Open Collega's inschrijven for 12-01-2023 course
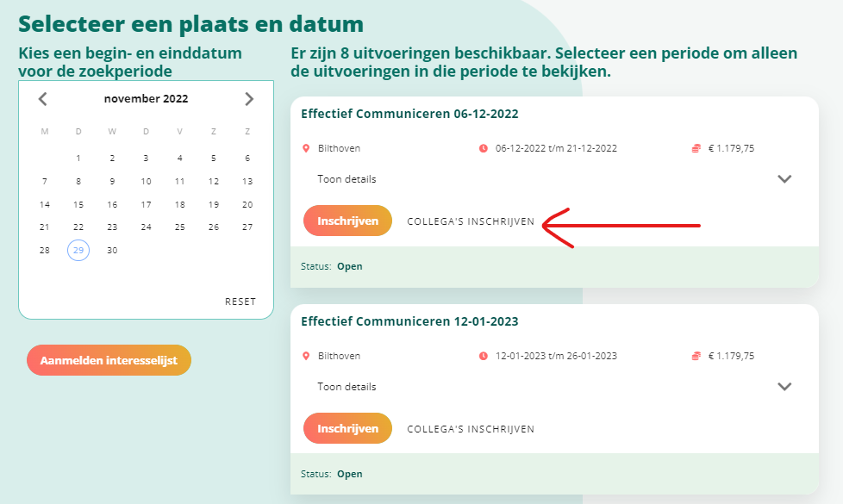Image resolution: width=843 pixels, height=504 pixels. (x=471, y=429)
